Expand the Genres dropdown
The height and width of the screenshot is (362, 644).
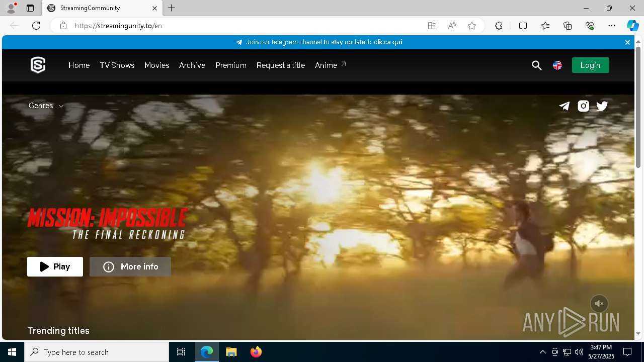tap(46, 106)
